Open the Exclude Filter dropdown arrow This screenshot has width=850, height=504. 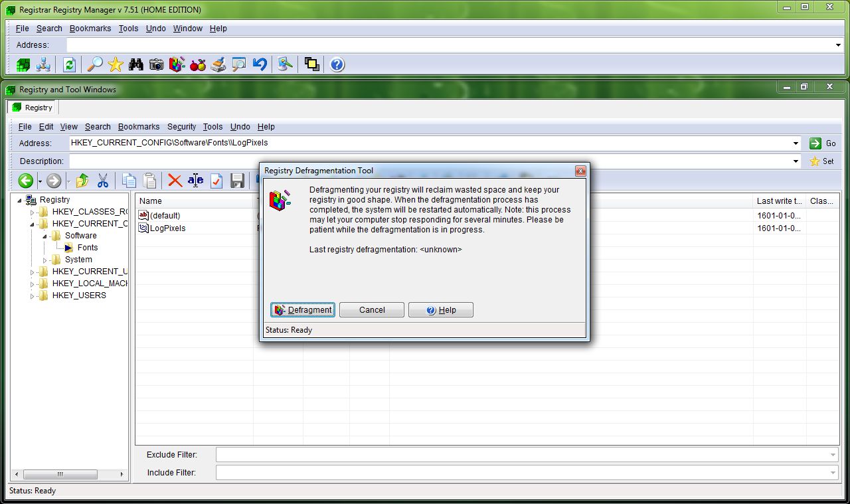click(833, 455)
